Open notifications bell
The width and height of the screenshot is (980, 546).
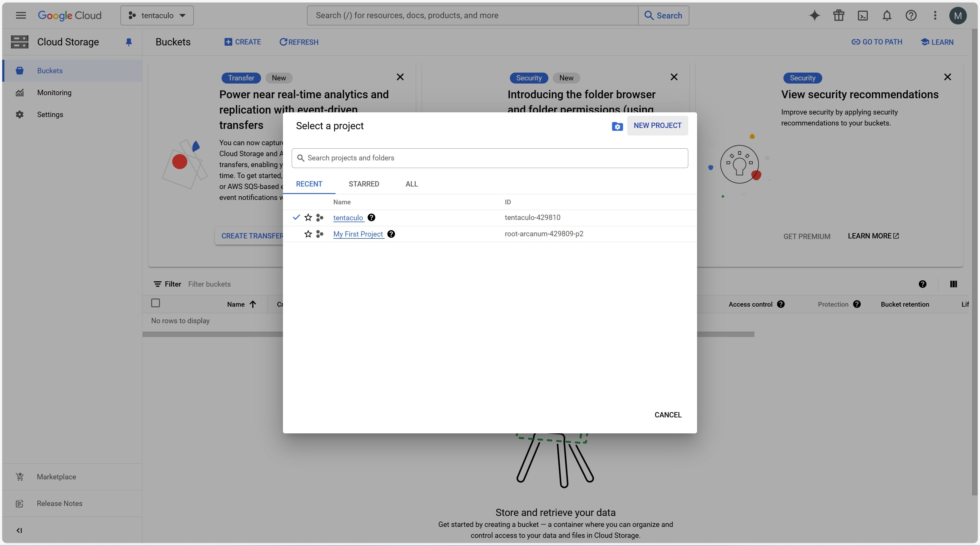[887, 16]
